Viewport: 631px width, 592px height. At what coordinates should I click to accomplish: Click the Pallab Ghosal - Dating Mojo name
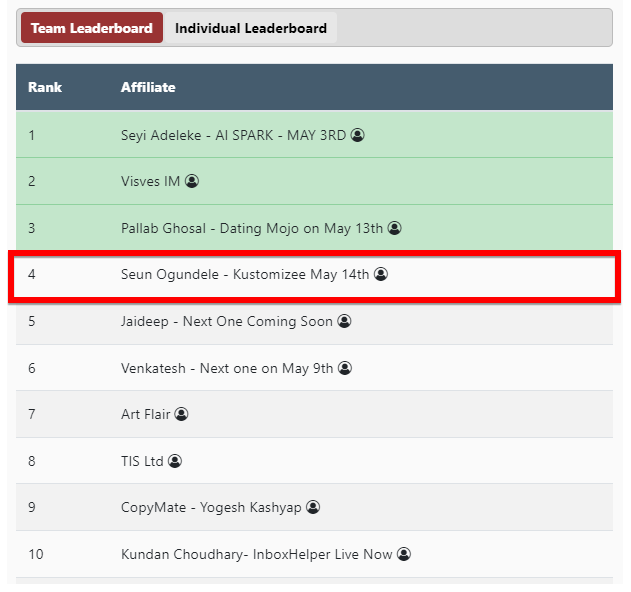point(252,228)
